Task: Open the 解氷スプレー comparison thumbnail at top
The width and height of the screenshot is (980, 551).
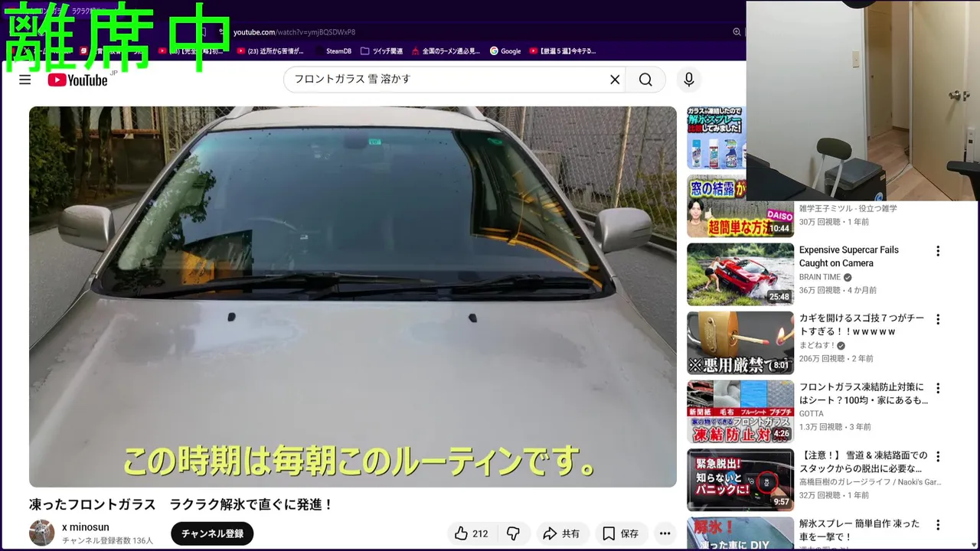Action: 716,139
